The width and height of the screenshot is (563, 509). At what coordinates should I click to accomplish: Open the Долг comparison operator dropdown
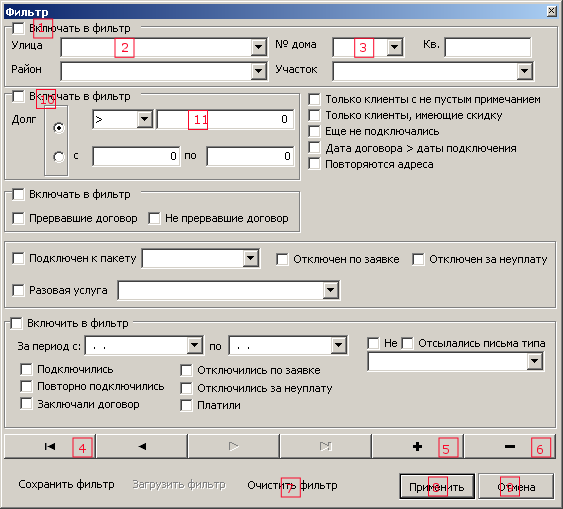click(145, 119)
